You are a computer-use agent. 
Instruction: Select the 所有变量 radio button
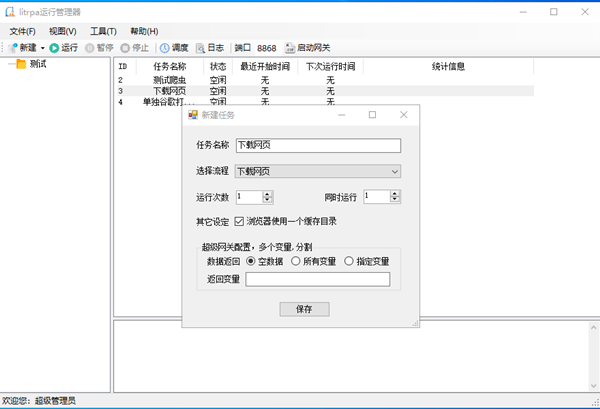[x=296, y=261]
